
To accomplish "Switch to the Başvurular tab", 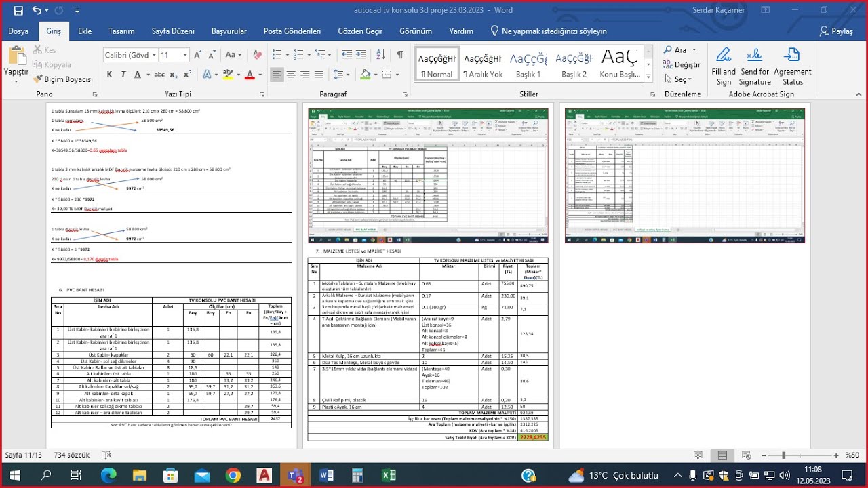I will tap(229, 31).
